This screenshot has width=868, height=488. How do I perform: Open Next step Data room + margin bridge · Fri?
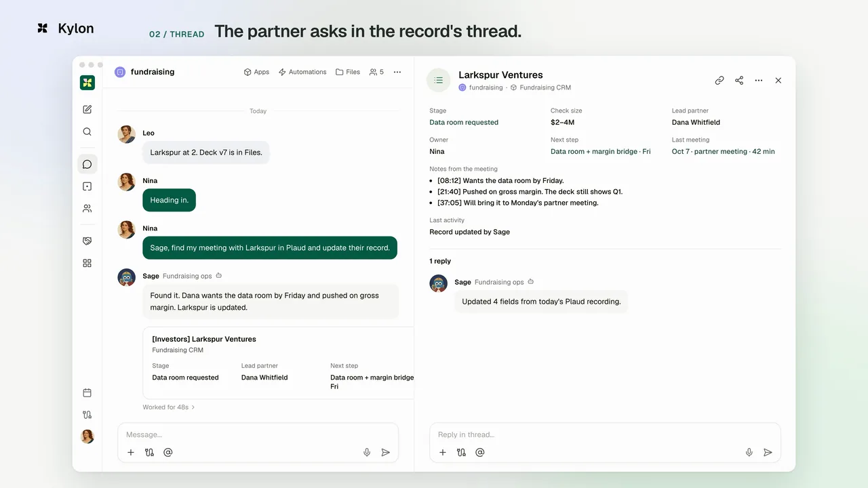point(600,152)
